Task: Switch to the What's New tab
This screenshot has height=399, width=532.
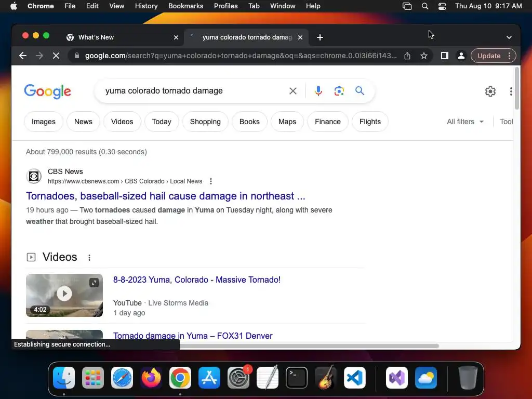Action: click(122, 37)
